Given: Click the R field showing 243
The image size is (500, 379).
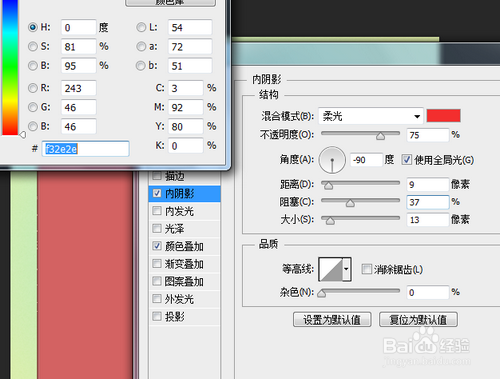Looking at the screenshot, I should point(79,88).
